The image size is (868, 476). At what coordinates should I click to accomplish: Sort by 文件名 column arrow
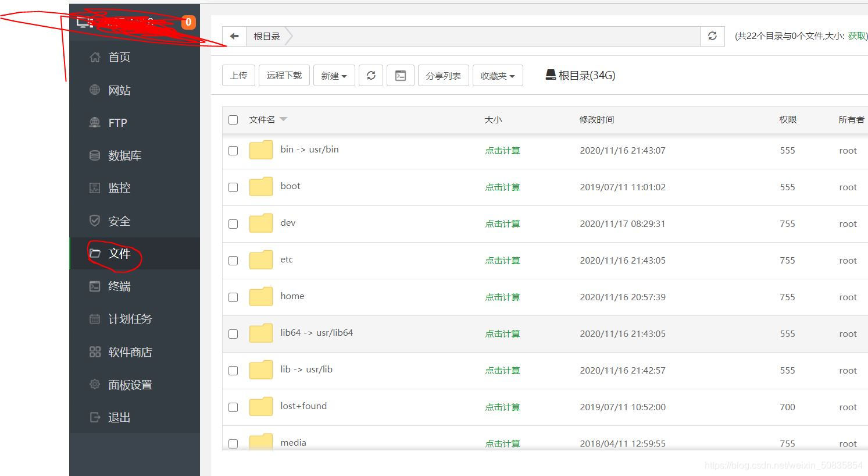click(x=283, y=119)
